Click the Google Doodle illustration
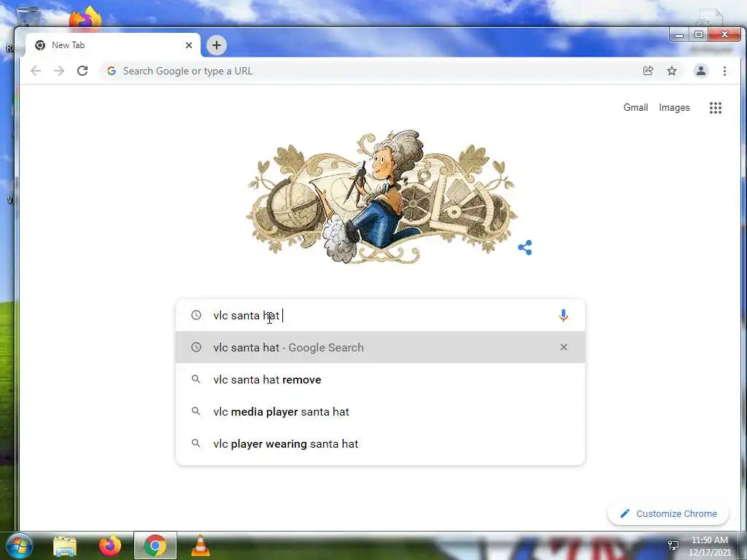 [381, 196]
